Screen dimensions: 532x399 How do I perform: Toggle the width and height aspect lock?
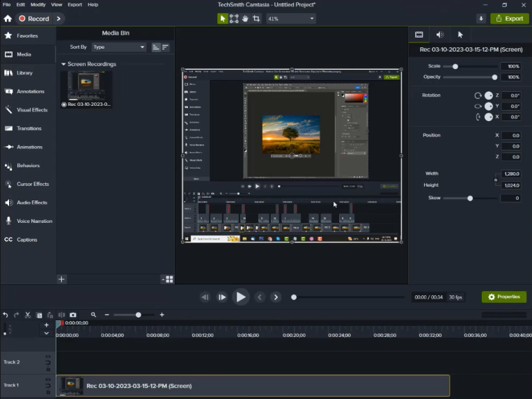(496, 180)
